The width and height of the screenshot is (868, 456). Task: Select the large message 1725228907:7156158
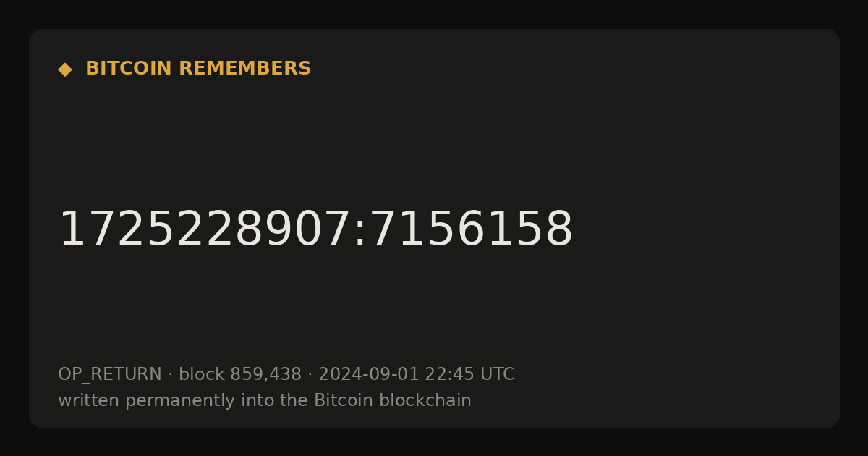point(315,230)
